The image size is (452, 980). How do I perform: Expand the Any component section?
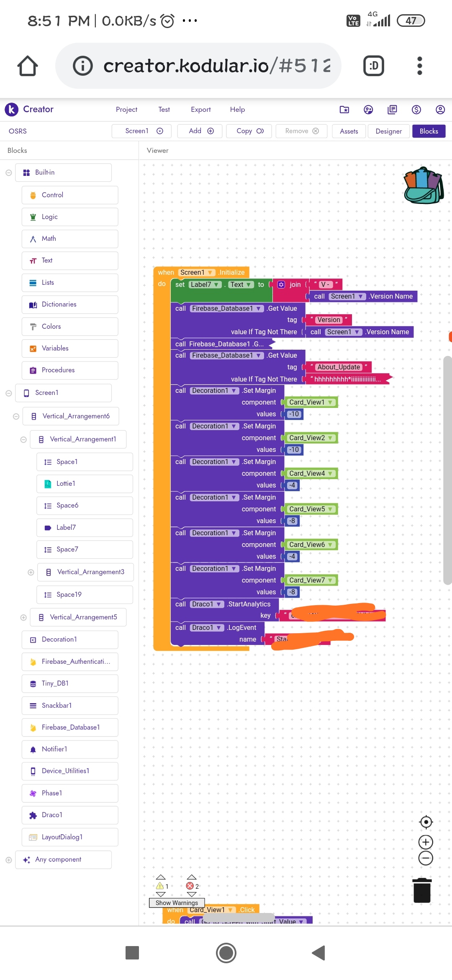[8, 860]
